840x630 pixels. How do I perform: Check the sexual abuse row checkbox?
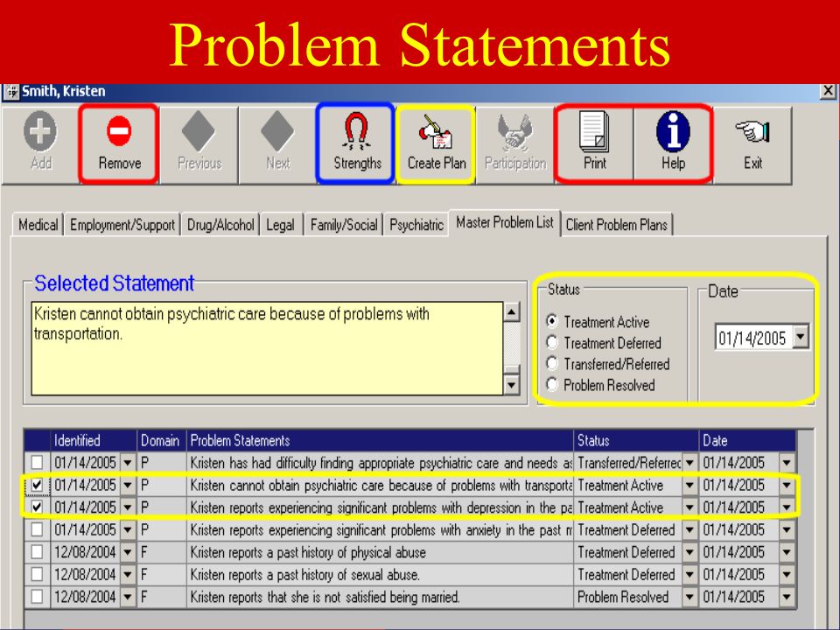(x=37, y=574)
